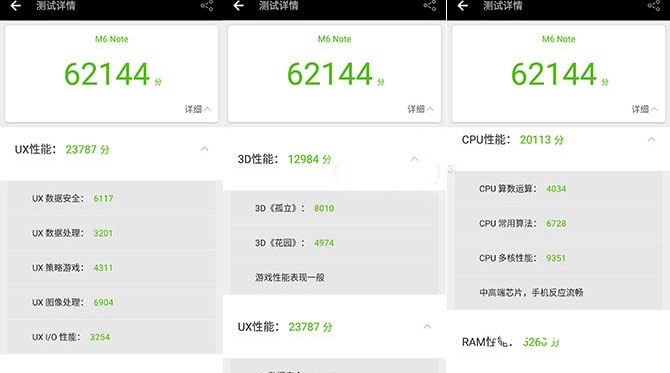Select UX 策略游戏 4311 row
The height and width of the screenshot is (373, 670).
tap(112, 267)
